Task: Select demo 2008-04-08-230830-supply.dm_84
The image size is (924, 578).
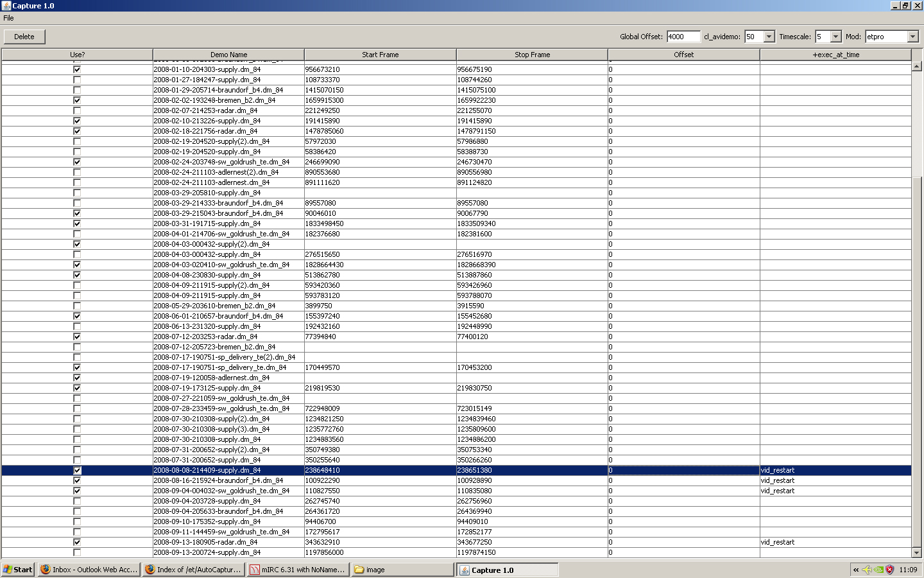Action: pyautogui.click(x=228, y=275)
